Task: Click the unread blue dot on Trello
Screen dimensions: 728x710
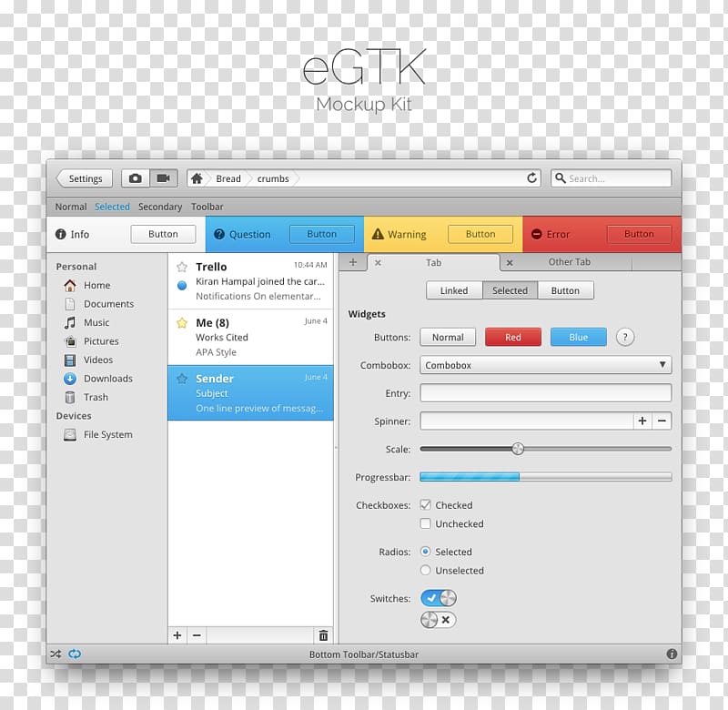Action: [x=182, y=285]
